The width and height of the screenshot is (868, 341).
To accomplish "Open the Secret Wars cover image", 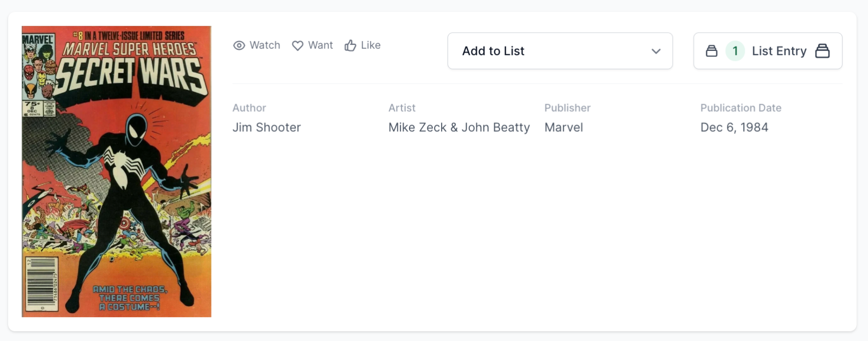I will click(x=117, y=171).
